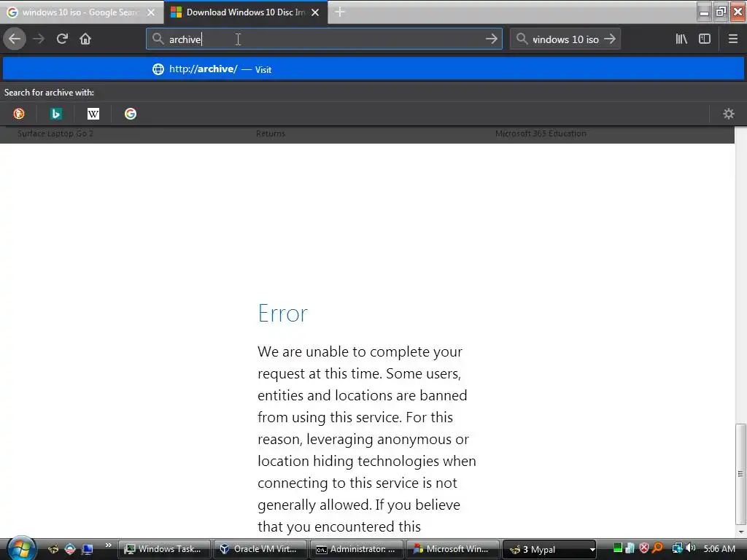The width and height of the screenshot is (747, 560).
Task: Click the 'Search for archive with:' label
Action: tap(49, 93)
